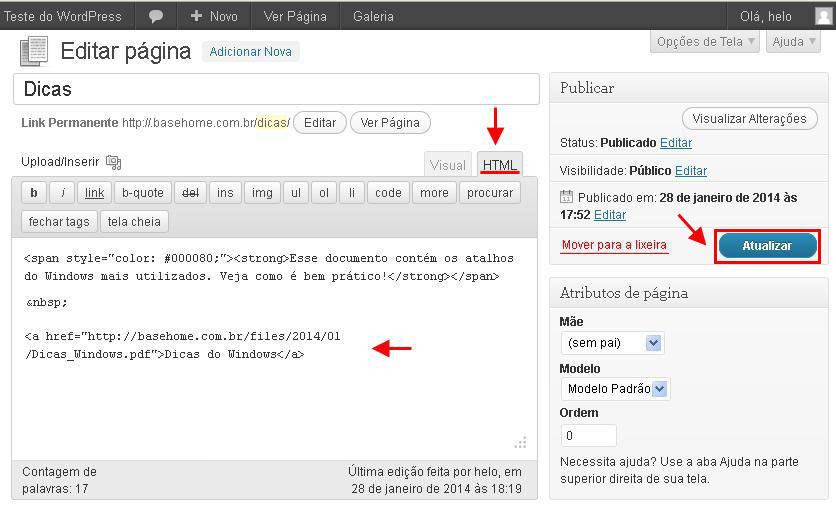Open the Mãe parent page dropdown
The width and height of the screenshot is (836, 507).
coord(612,343)
